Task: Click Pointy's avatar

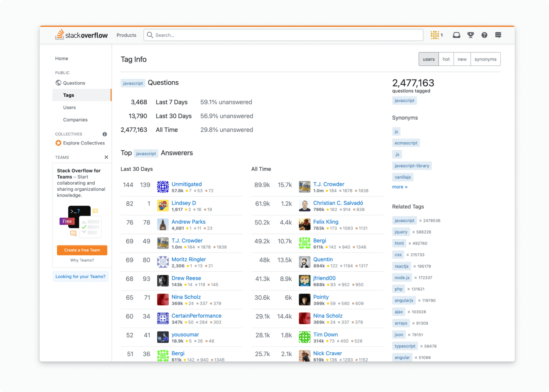Action: [304, 300]
